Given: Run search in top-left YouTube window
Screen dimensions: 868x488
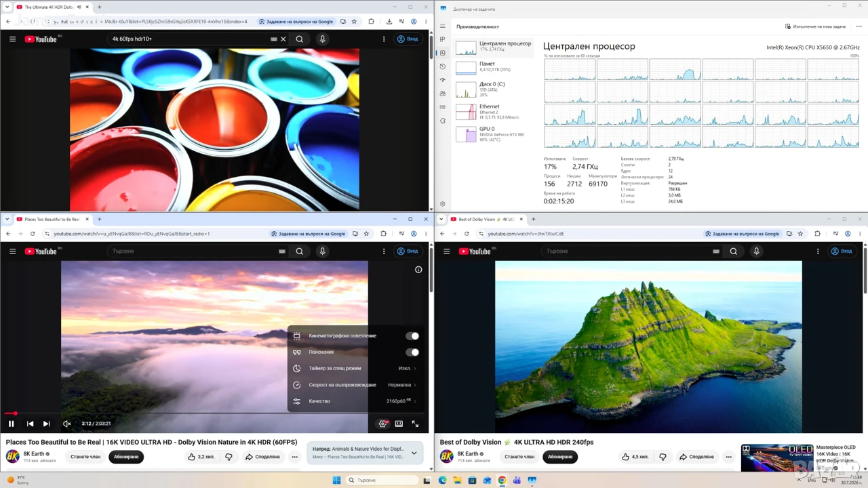Looking at the screenshot, I should pyautogui.click(x=299, y=39).
